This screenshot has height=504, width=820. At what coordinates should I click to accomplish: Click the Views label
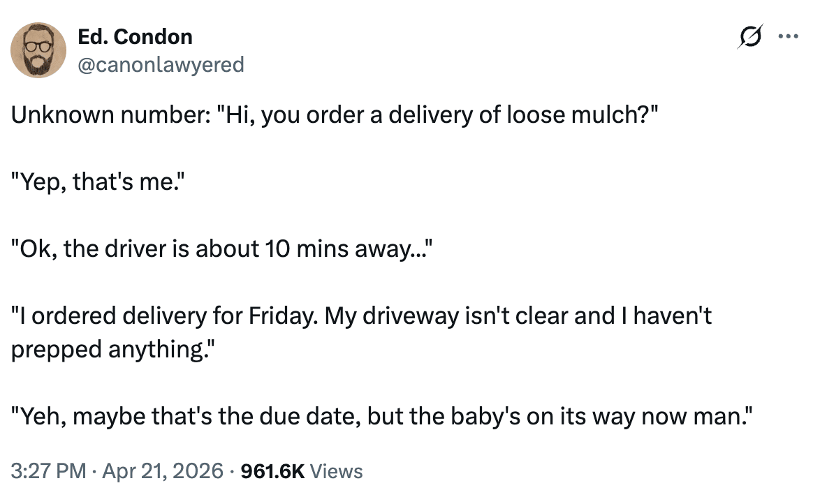pyautogui.click(x=336, y=471)
